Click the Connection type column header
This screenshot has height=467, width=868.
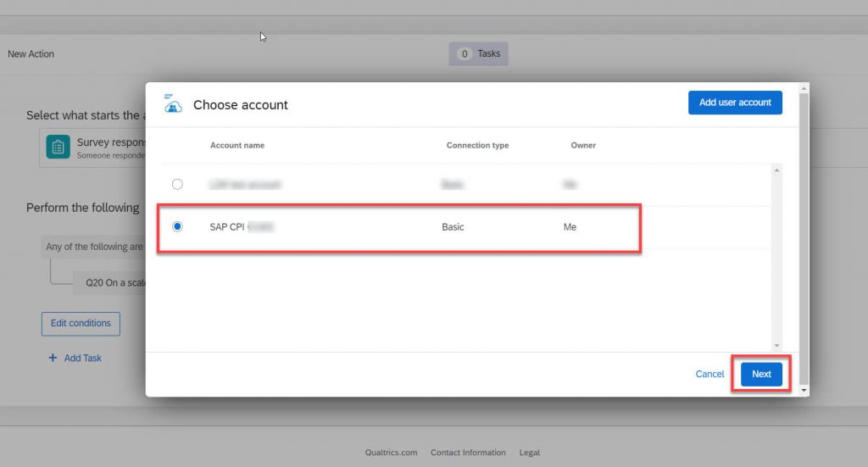click(477, 145)
